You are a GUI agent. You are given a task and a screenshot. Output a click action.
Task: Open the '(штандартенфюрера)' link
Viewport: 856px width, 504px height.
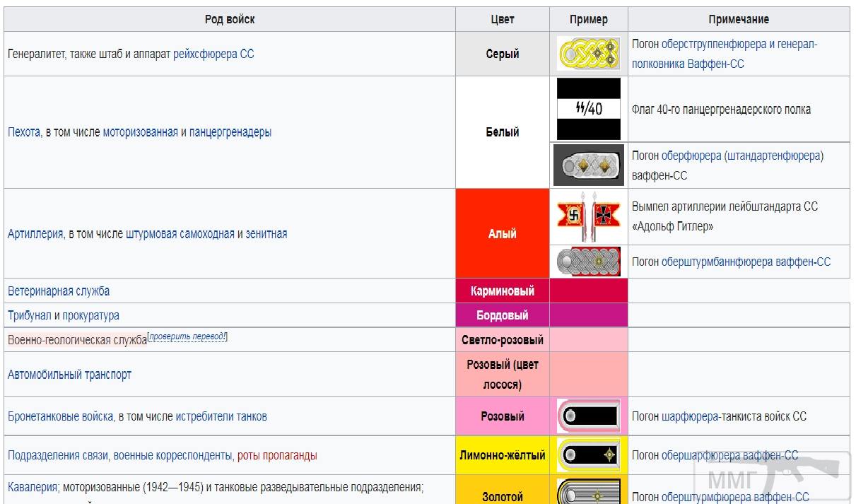(x=774, y=156)
